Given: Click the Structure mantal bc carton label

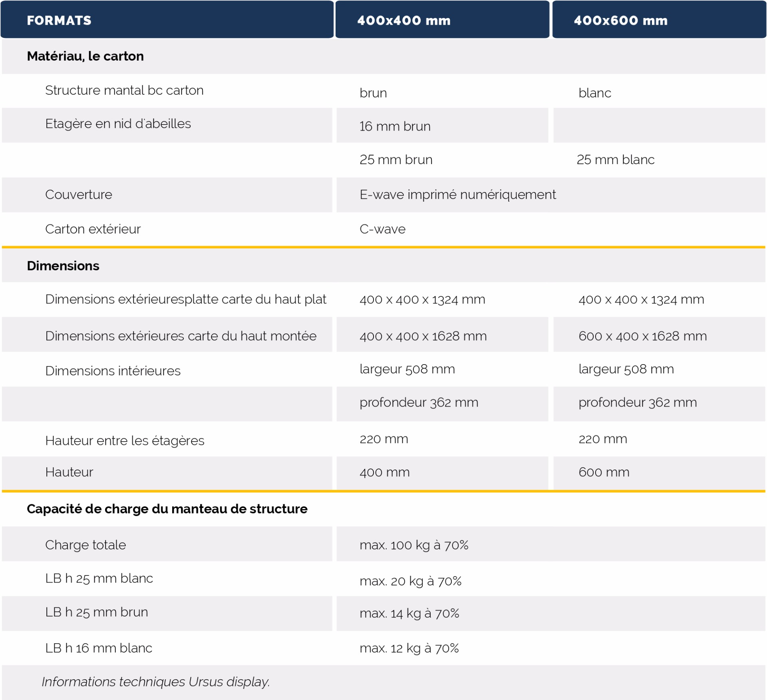Looking at the screenshot, I should pos(124,91).
